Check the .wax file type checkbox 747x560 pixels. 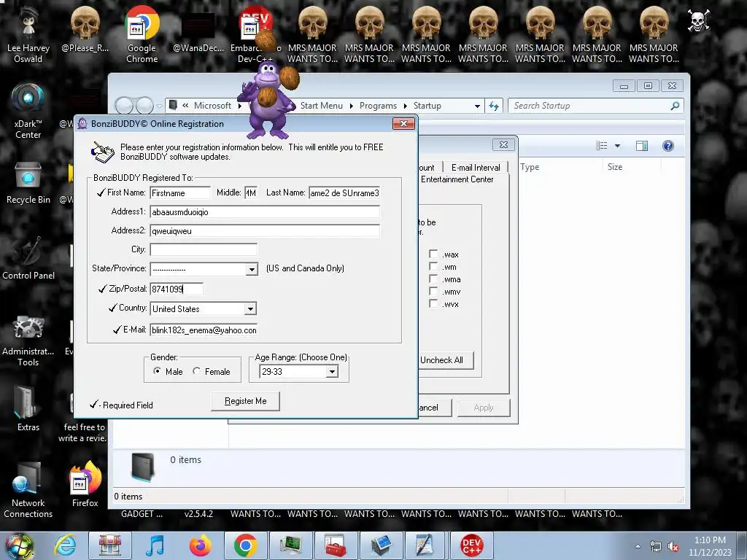(x=433, y=254)
